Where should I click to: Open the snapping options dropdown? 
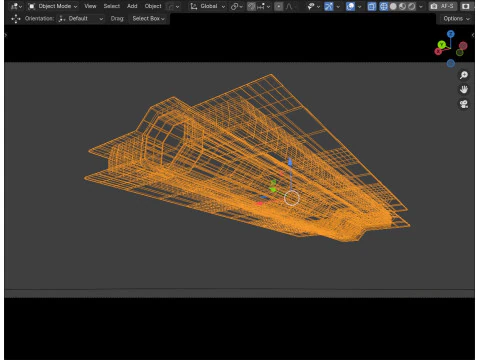pyautogui.click(x=264, y=6)
